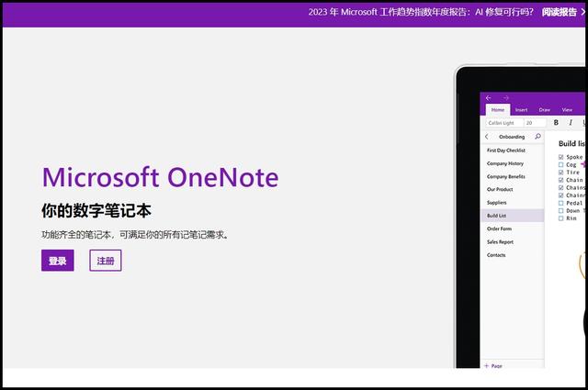Click the back arrow in OneNote title bar
This screenshot has height=390, width=588.
pyautogui.click(x=488, y=98)
